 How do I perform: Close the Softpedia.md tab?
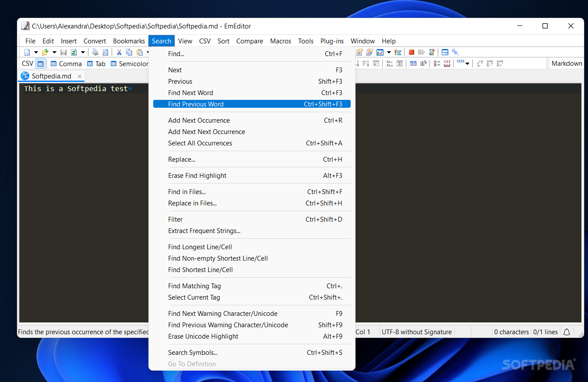click(80, 76)
